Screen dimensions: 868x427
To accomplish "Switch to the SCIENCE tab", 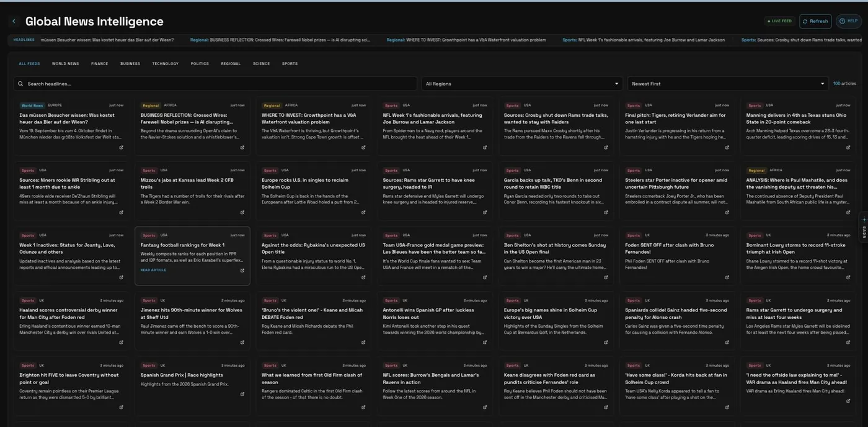I will tap(261, 63).
